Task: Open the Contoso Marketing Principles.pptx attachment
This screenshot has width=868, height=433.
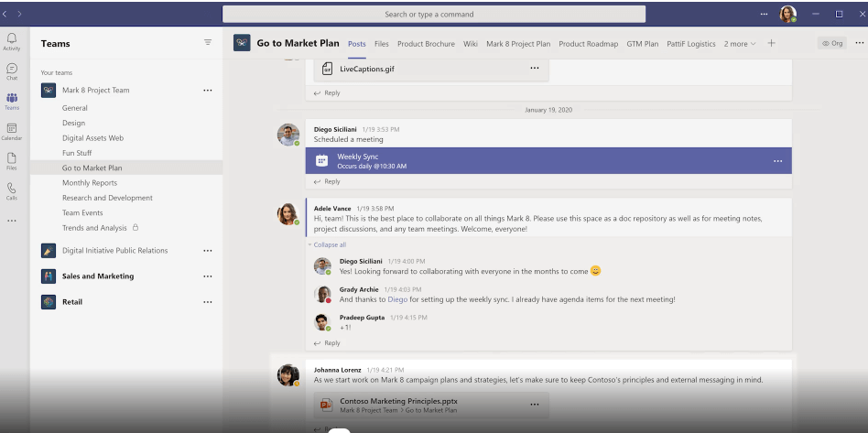Action: coord(432,406)
